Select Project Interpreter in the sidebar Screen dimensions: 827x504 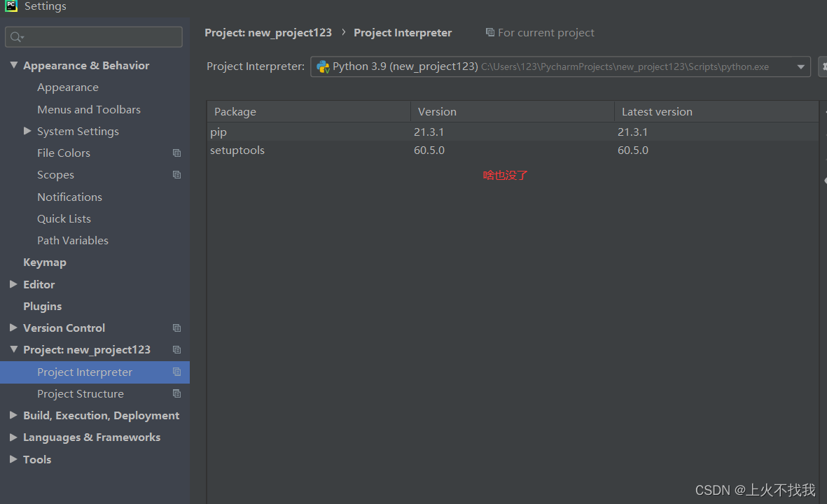point(95,372)
